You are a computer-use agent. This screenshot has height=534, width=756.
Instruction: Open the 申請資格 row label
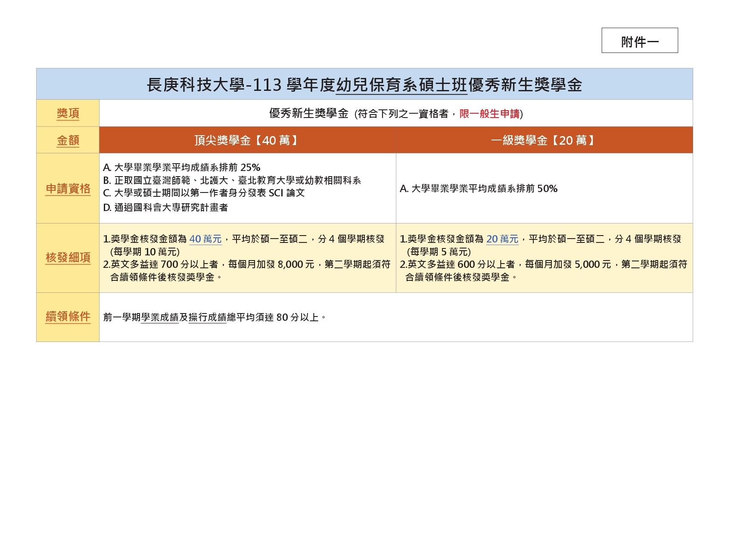[68, 189]
